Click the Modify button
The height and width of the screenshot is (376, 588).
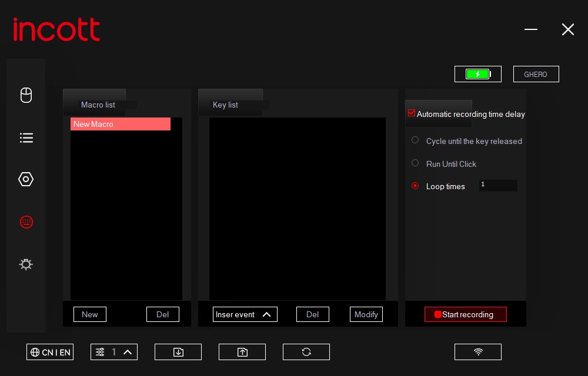[x=366, y=314]
